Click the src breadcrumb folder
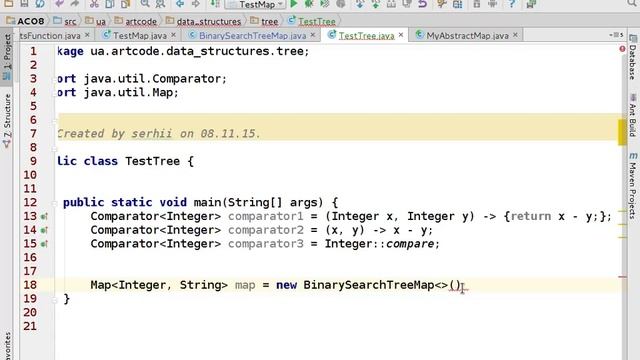Screen dimensions: 640x360 65,21
